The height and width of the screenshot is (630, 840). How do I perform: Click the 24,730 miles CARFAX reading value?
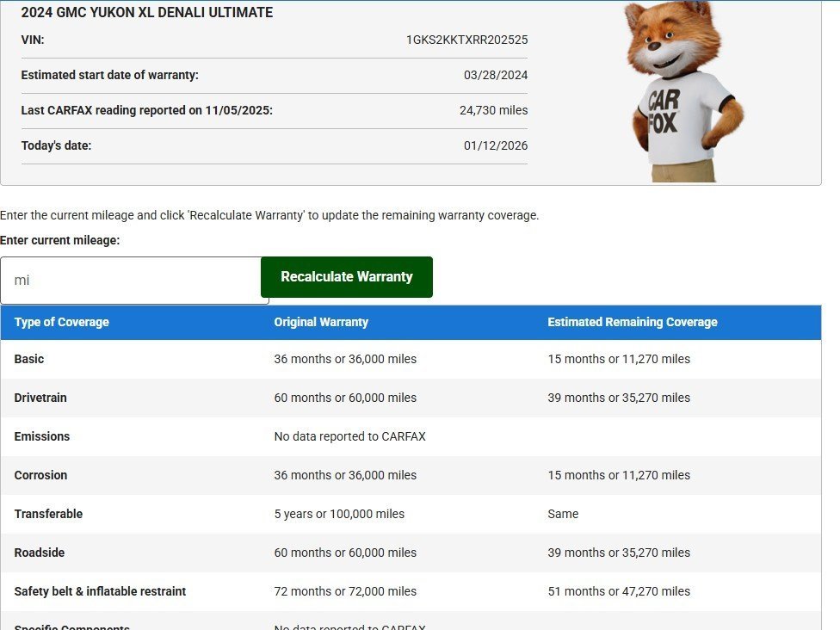tap(493, 110)
